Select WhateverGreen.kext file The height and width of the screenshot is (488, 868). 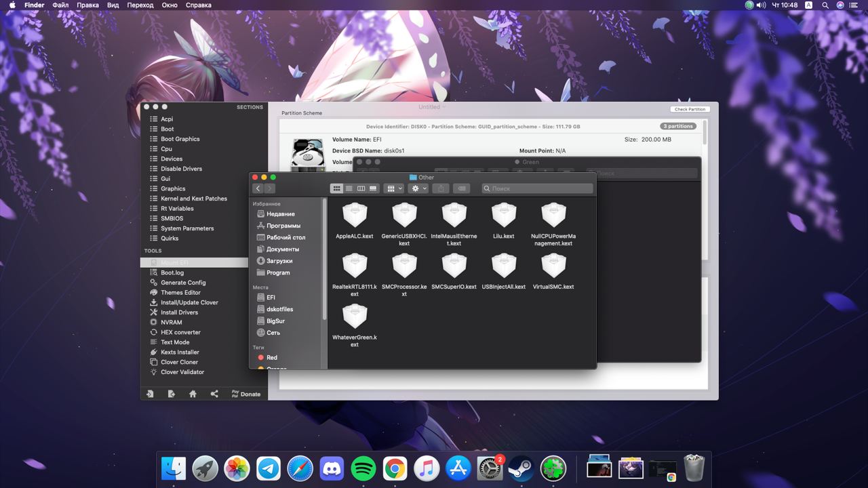[355, 325]
